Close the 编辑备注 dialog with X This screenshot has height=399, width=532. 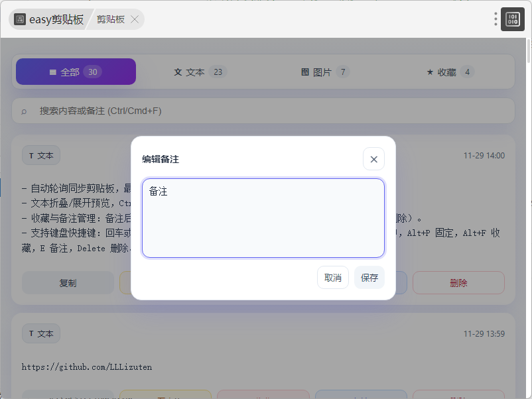point(373,159)
